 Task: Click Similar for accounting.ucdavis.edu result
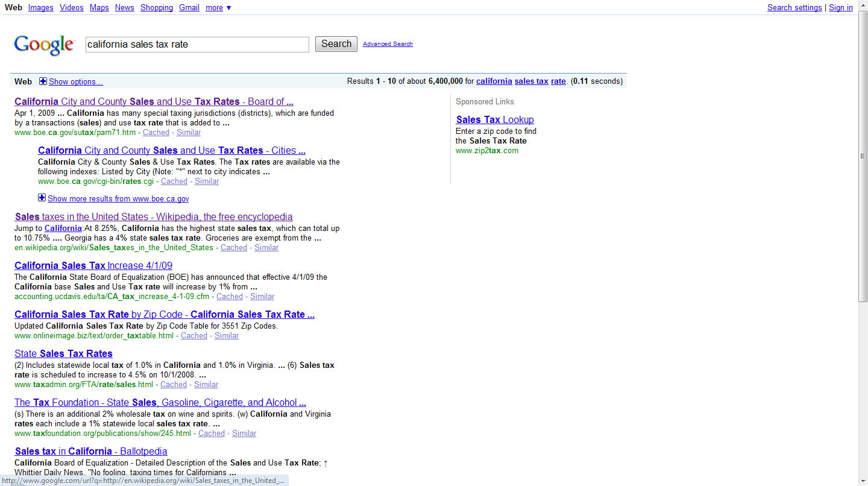(262, 296)
